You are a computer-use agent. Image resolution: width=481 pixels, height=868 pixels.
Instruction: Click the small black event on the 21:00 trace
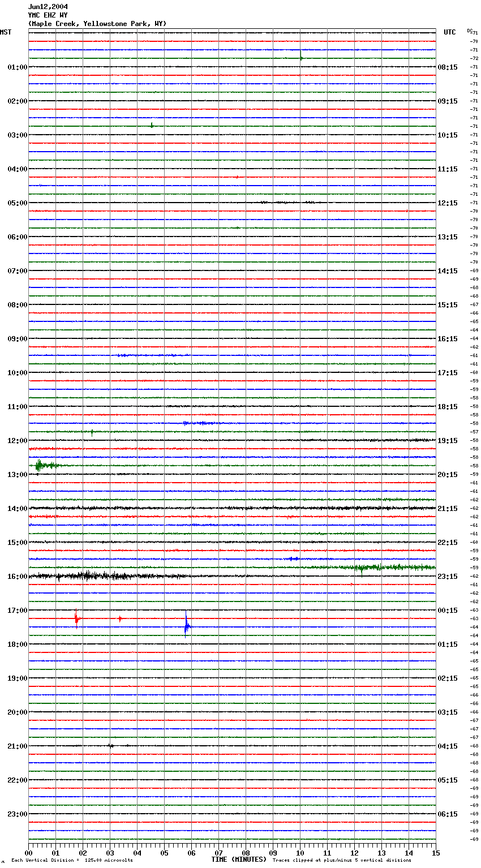tap(111, 746)
